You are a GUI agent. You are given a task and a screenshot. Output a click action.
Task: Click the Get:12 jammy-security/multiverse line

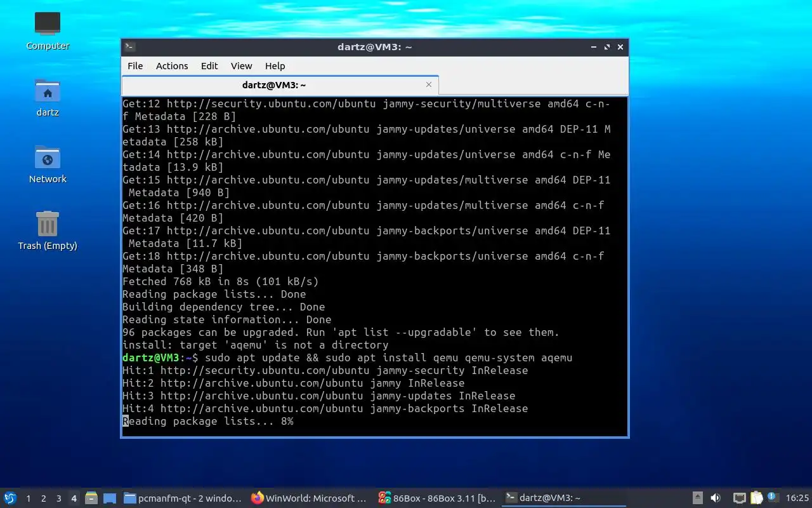pyautogui.click(x=367, y=110)
